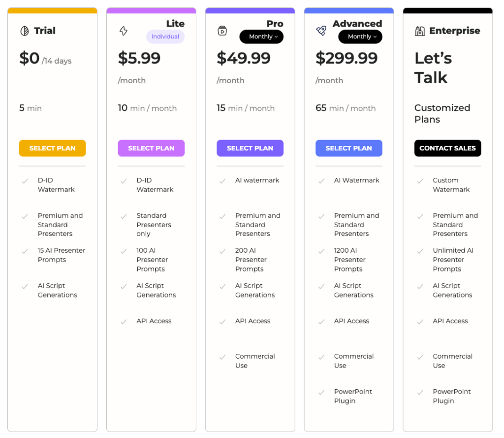Click checkmark next to Lite API Access

[124, 322]
